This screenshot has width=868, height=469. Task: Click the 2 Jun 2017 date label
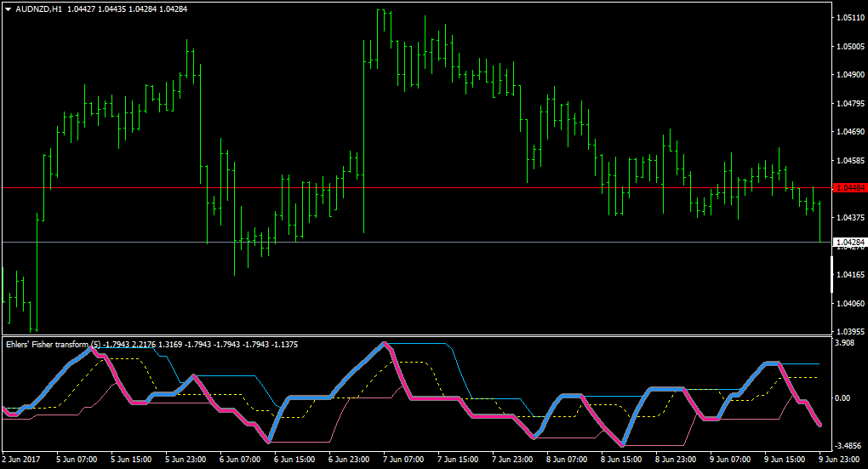point(21,460)
